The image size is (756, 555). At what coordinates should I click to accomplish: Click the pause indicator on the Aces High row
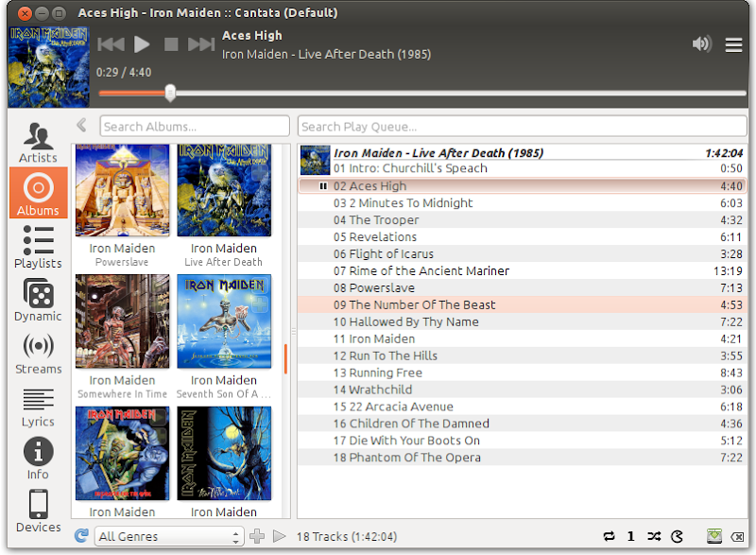coord(323,185)
